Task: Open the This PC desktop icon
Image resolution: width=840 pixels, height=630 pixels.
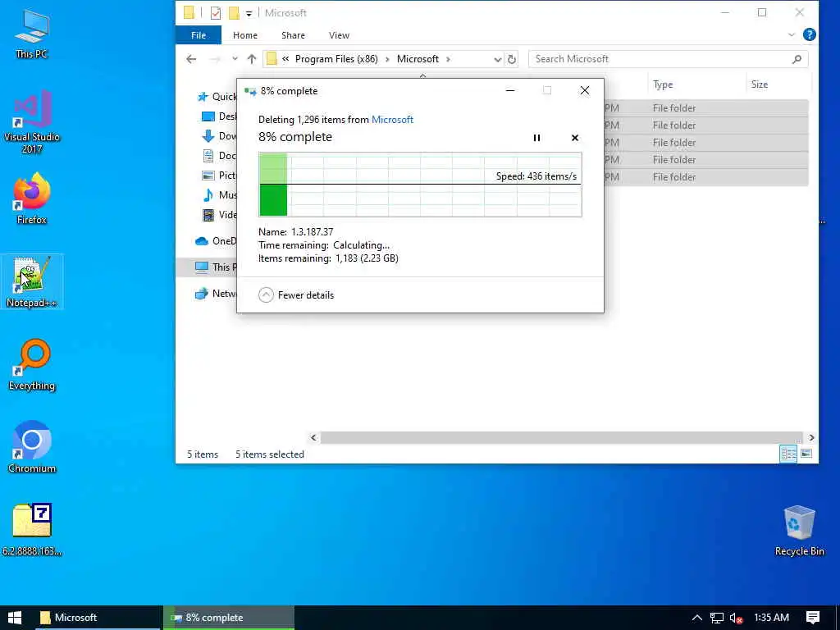Action: (32, 34)
